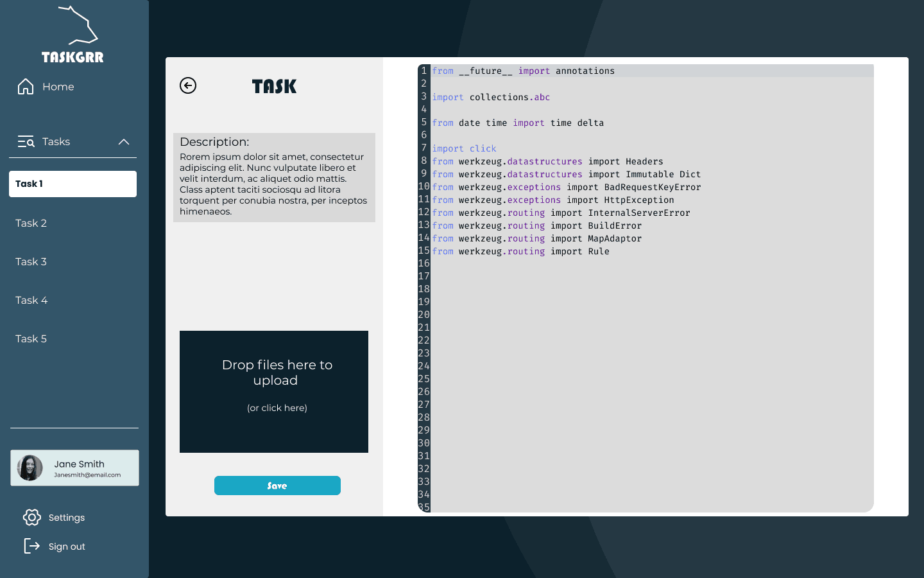Click line number 30 in gutter
Image resolution: width=924 pixels, height=578 pixels.
[424, 443]
